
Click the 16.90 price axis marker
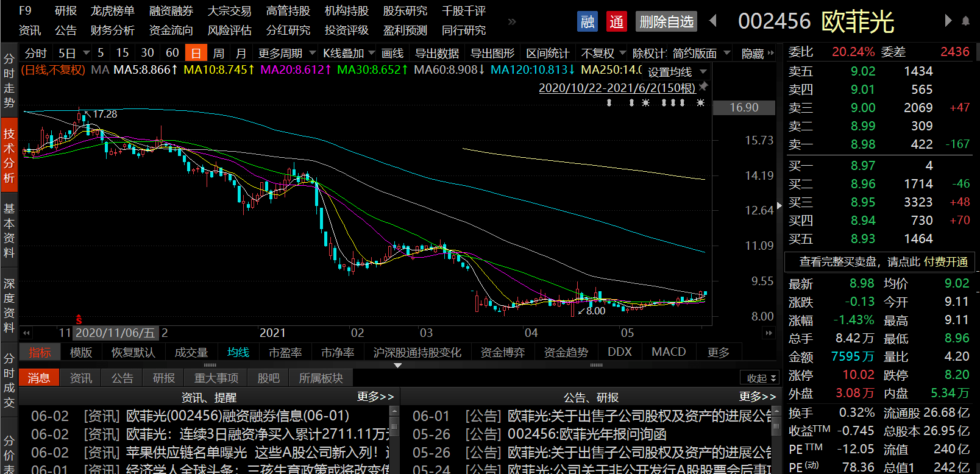[x=744, y=108]
